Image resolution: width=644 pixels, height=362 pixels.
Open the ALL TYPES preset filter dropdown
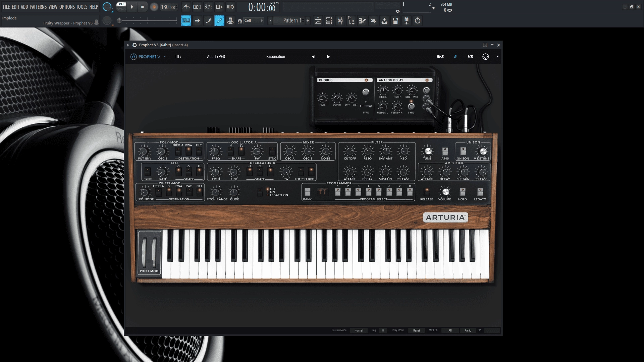click(x=216, y=57)
